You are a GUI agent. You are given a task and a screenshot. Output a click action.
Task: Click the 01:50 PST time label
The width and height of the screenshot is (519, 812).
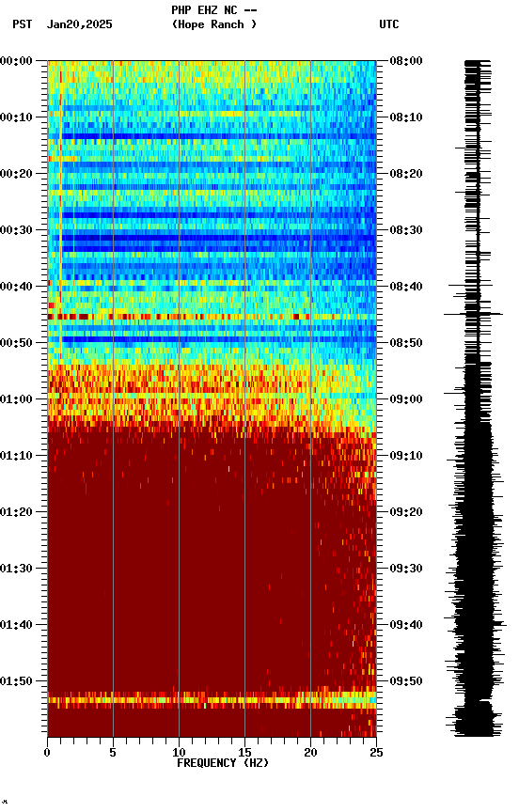tap(16, 681)
